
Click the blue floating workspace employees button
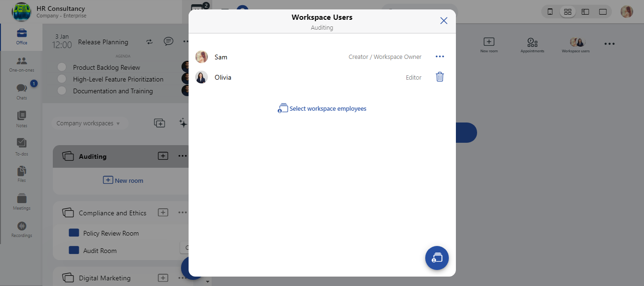[437, 258]
